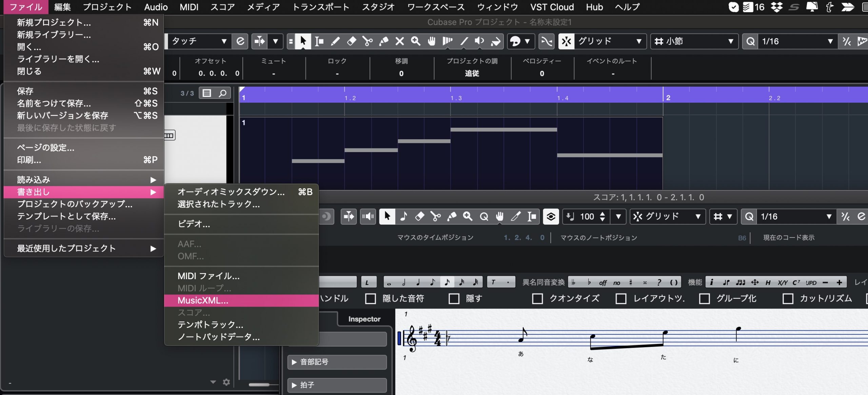
Task: Click the make chord symbols C7 button
Action: pos(796,282)
